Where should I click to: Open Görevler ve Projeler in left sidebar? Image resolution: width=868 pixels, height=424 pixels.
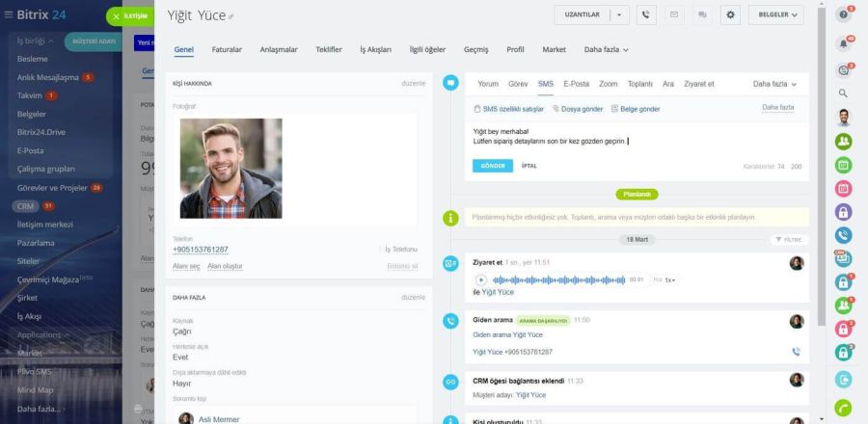(x=52, y=188)
